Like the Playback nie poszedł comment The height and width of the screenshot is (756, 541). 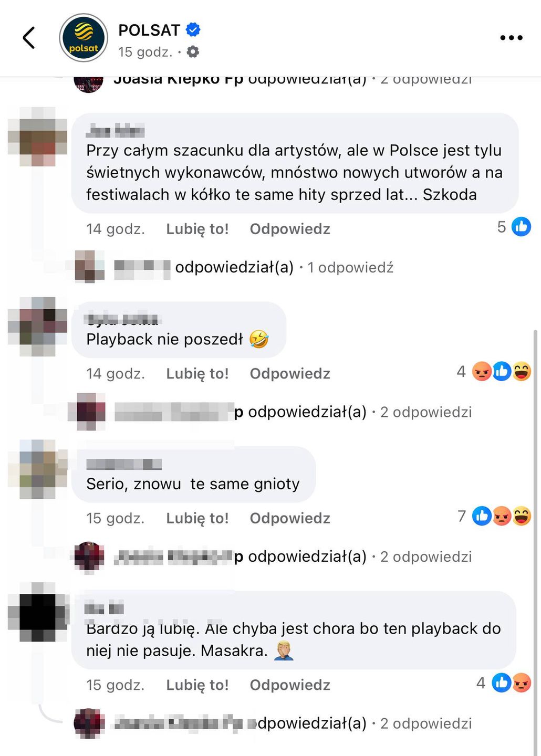tap(197, 374)
